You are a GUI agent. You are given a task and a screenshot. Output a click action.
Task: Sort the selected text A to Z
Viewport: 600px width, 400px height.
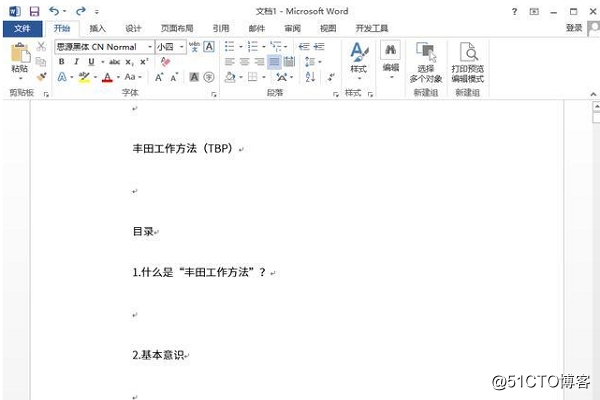pyautogui.click(x=310, y=77)
